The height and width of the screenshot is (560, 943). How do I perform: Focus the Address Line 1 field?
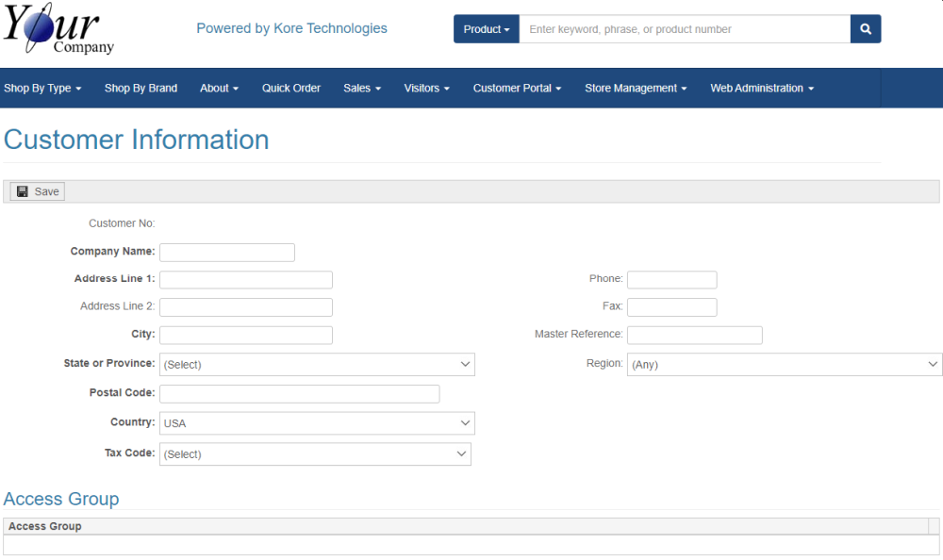(x=246, y=280)
